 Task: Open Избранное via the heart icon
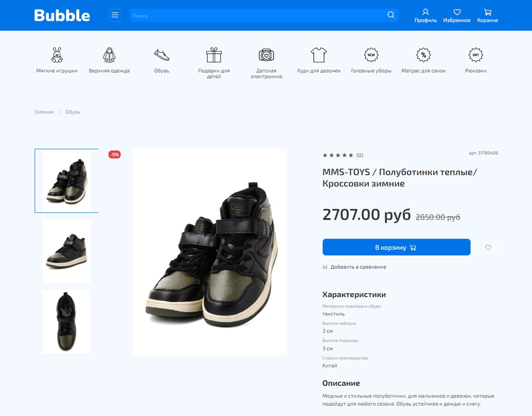457,12
